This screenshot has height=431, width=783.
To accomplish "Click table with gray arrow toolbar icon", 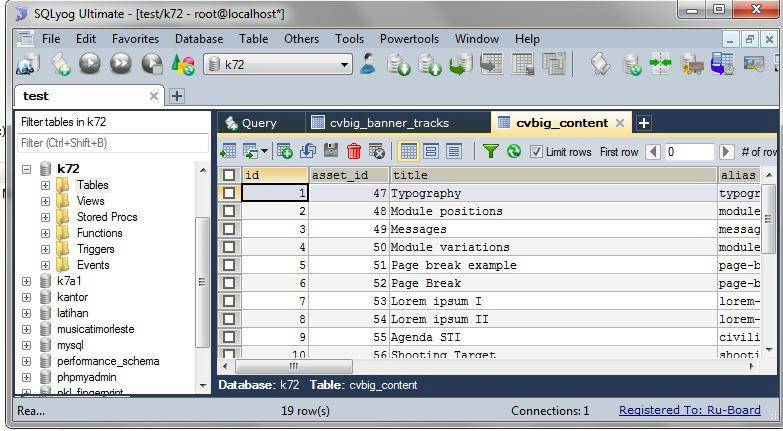I will coord(491,64).
